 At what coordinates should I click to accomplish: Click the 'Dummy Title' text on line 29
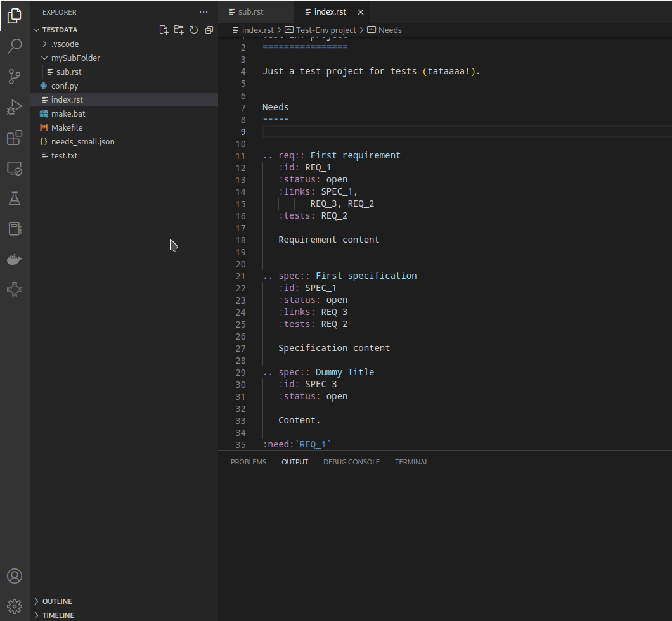345,372
